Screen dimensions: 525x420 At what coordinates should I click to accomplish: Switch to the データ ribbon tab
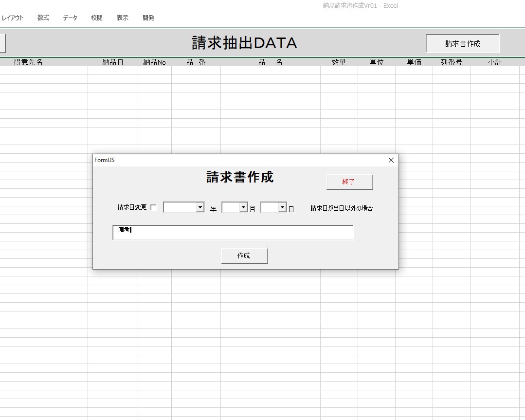(x=70, y=18)
